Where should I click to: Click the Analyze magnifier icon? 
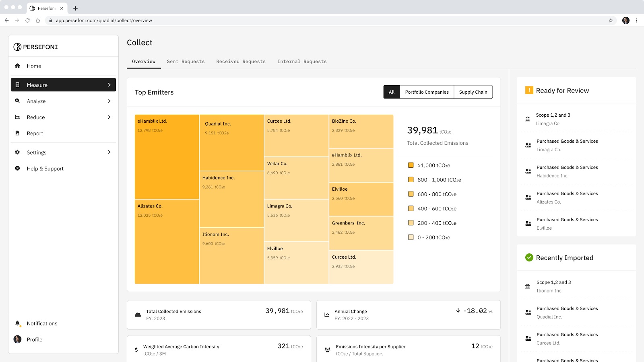pyautogui.click(x=17, y=101)
